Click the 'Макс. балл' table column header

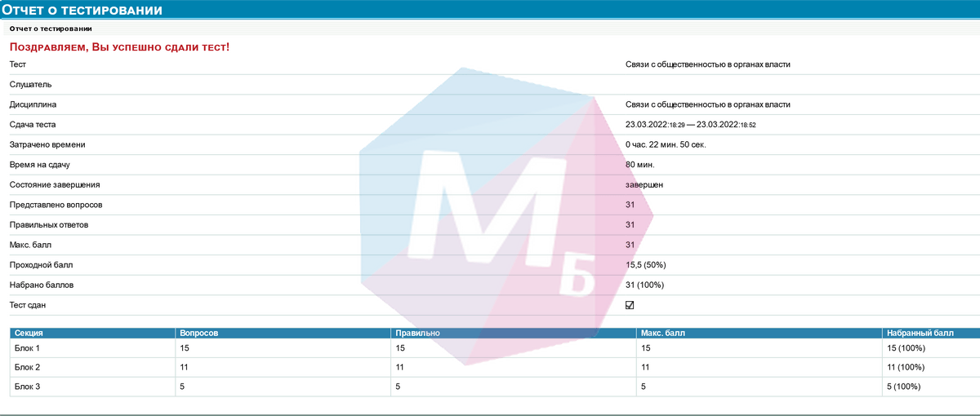(664, 334)
